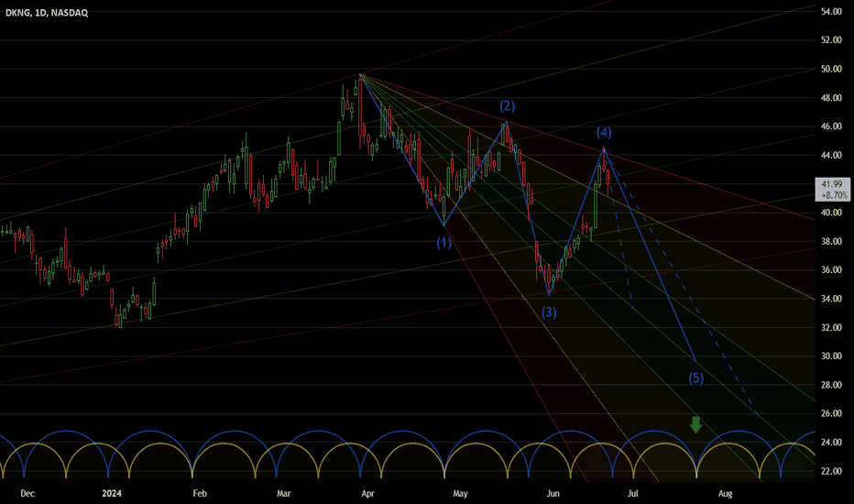Click the 22.00 price axis label
The width and height of the screenshot is (854, 504).
pyautogui.click(x=831, y=471)
